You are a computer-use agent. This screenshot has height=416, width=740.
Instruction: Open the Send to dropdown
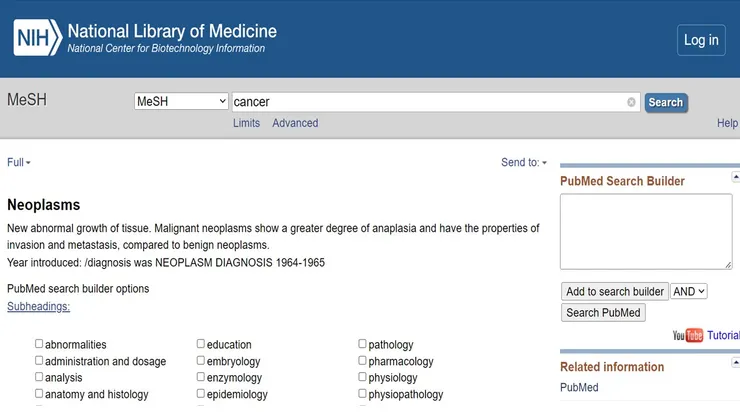coord(524,162)
